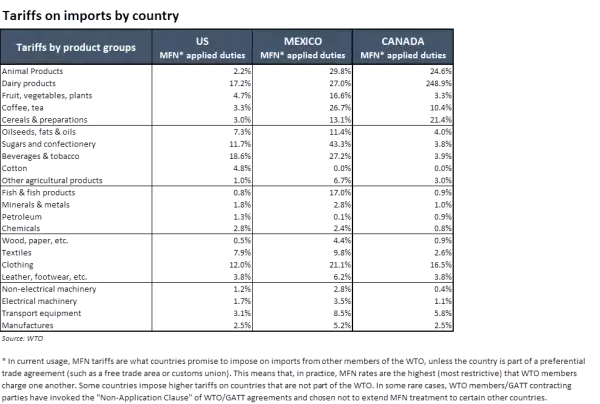Click the US value for Dairy products
The width and height of the screenshot is (600, 404).
pyautogui.click(x=240, y=84)
